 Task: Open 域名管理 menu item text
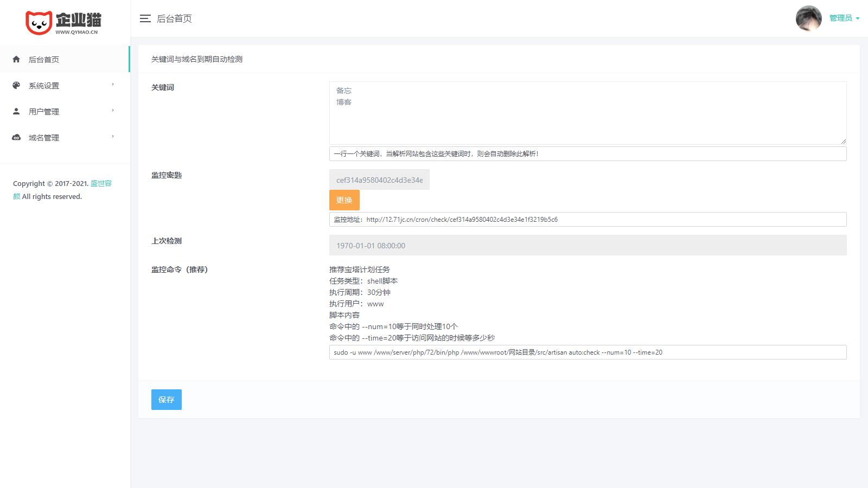pos(44,138)
